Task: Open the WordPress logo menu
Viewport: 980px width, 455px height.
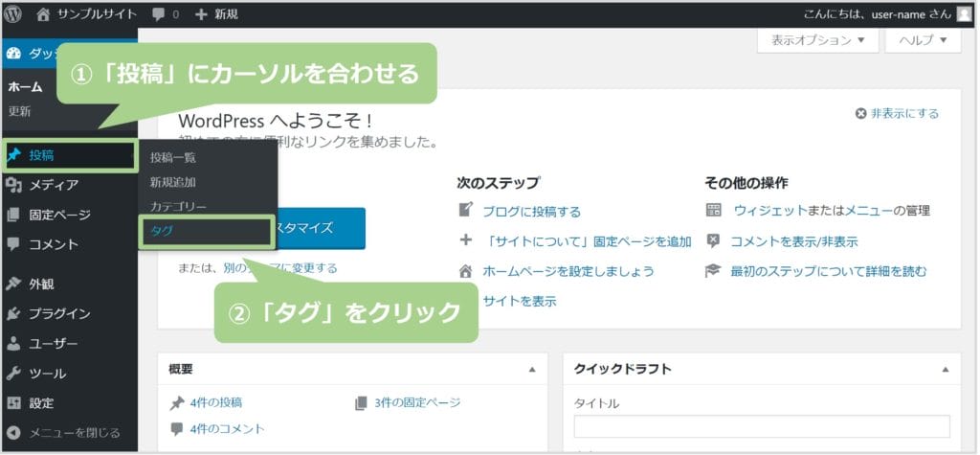Action: point(11,13)
